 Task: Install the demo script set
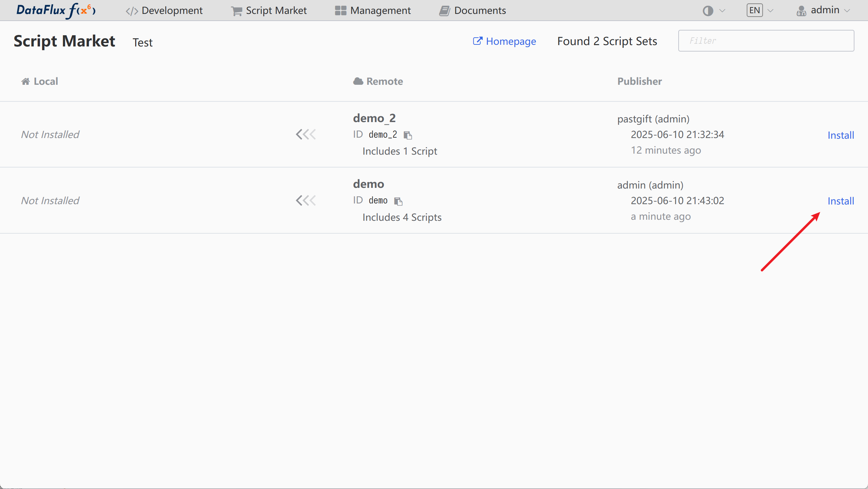coord(841,201)
